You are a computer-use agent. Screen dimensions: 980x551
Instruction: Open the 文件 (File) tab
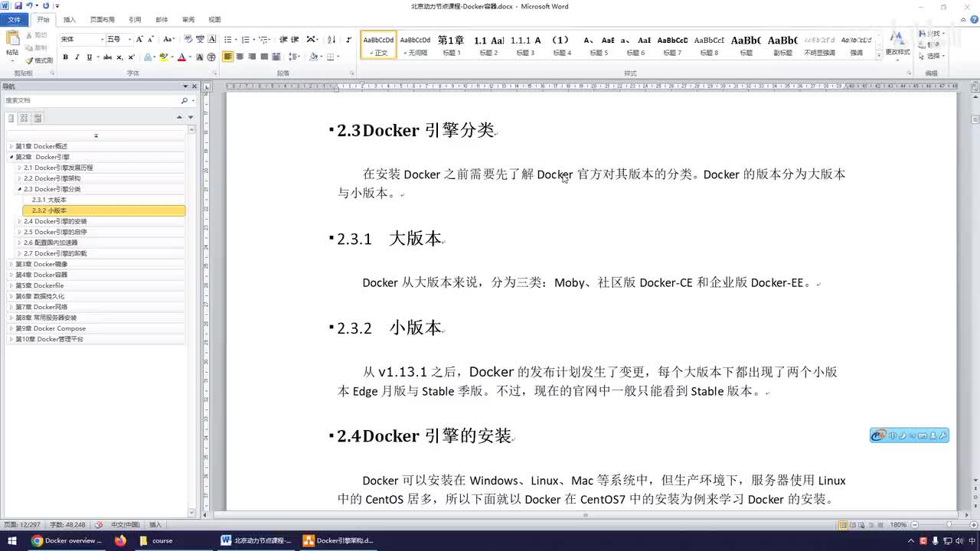(x=15, y=20)
